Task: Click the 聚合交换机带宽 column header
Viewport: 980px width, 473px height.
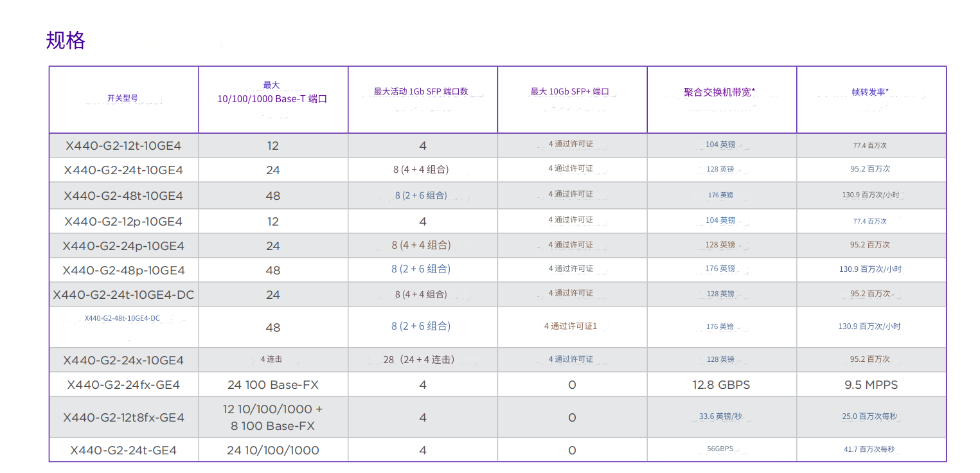Action: 722,92
